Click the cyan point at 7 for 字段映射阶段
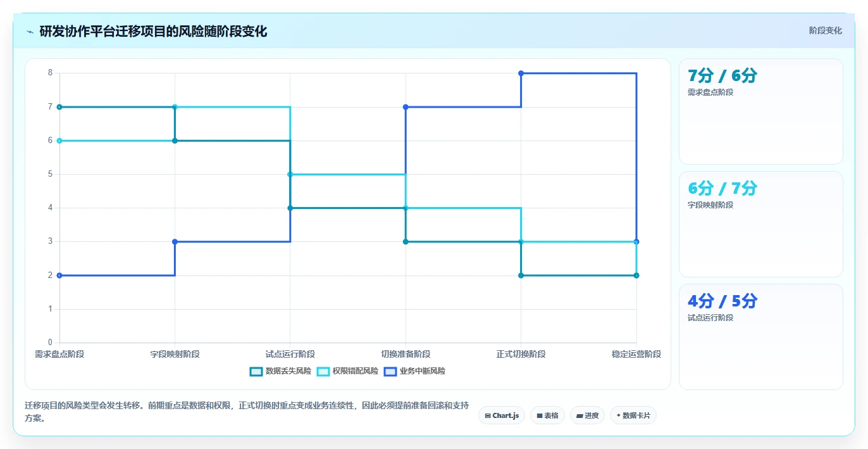The width and height of the screenshot is (868, 449). pyautogui.click(x=175, y=107)
